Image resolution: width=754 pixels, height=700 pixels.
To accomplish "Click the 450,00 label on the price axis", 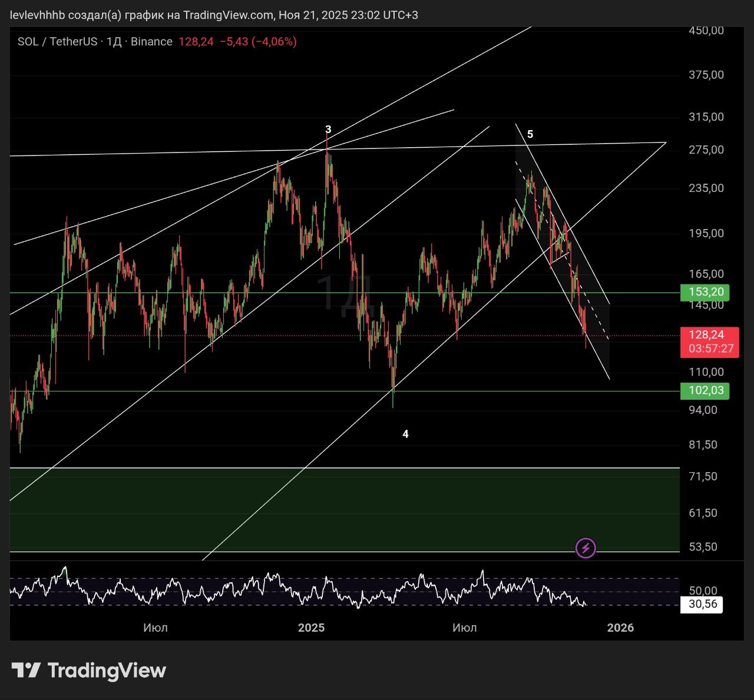I will [x=706, y=31].
